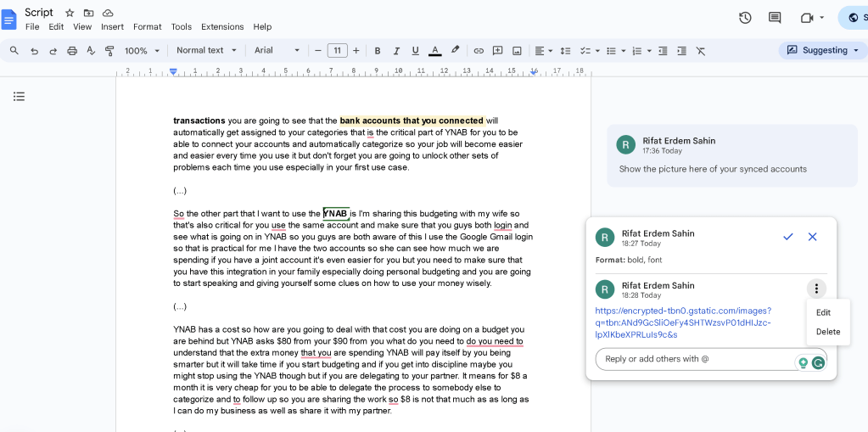Image resolution: width=868 pixels, height=432 pixels.
Task: Start a video call with camera icon
Action: (807, 18)
